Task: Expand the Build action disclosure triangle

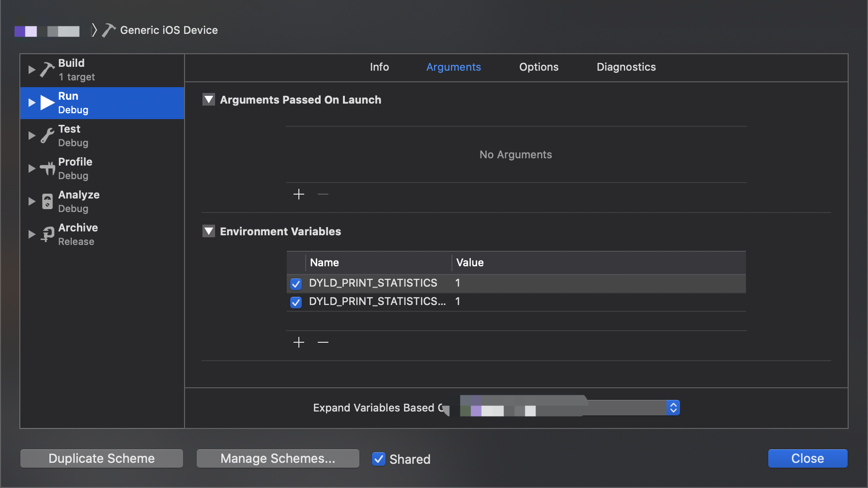Action: click(x=32, y=70)
